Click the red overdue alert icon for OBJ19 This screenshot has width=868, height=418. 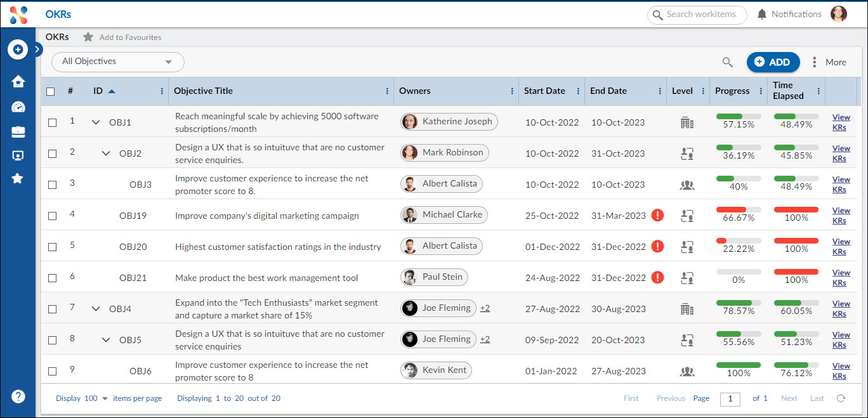pyautogui.click(x=657, y=215)
